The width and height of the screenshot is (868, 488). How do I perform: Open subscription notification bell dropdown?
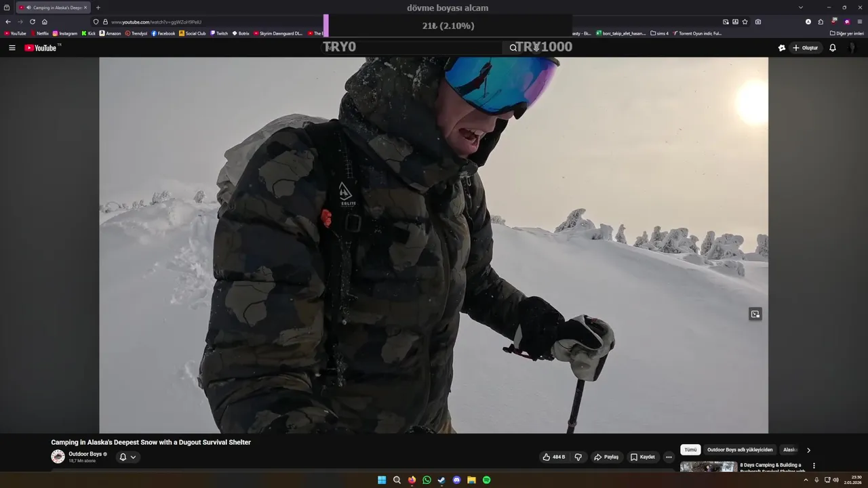(x=127, y=457)
